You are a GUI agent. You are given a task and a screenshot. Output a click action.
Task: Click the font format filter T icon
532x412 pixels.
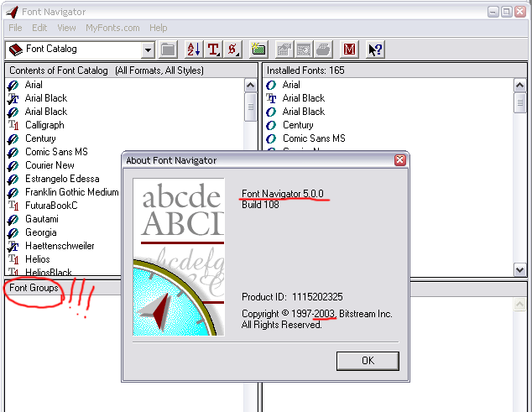214,50
